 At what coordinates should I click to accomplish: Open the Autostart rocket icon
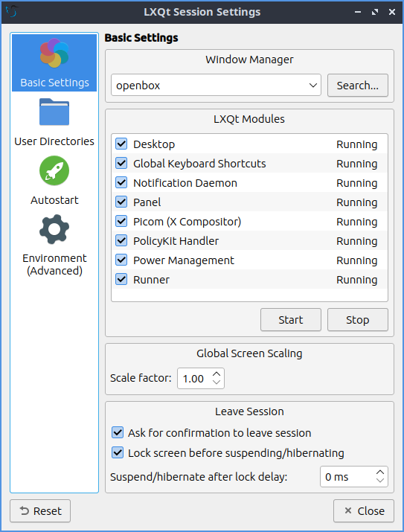[54, 170]
